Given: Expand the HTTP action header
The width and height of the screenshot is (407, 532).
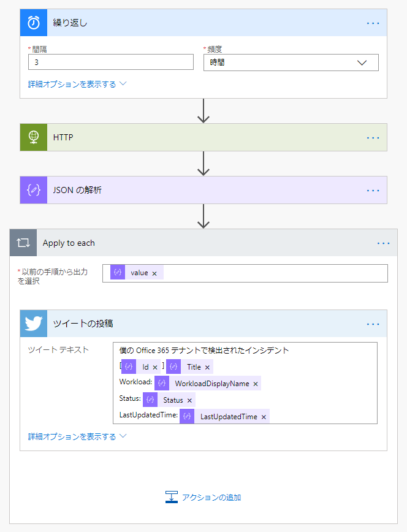Looking at the screenshot, I should coord(203,137).
